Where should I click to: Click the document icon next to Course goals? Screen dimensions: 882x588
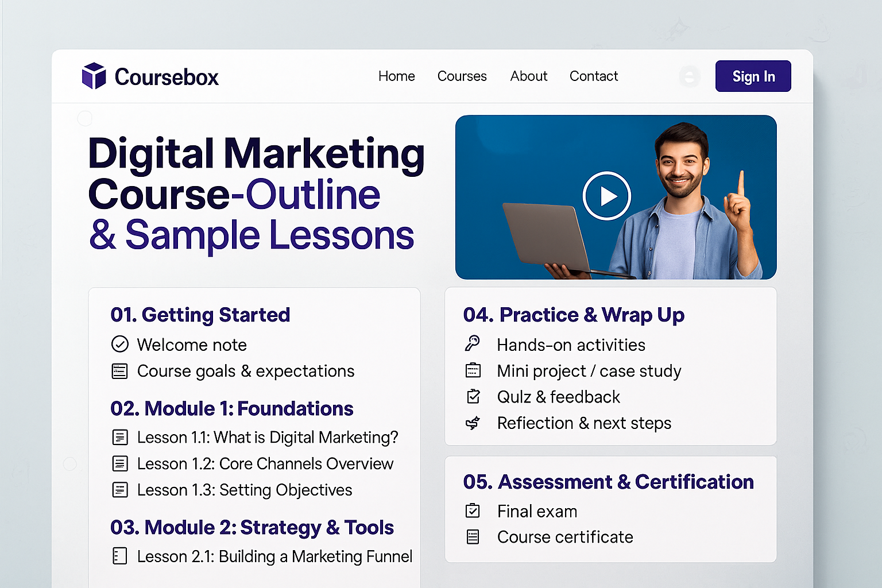119,370
